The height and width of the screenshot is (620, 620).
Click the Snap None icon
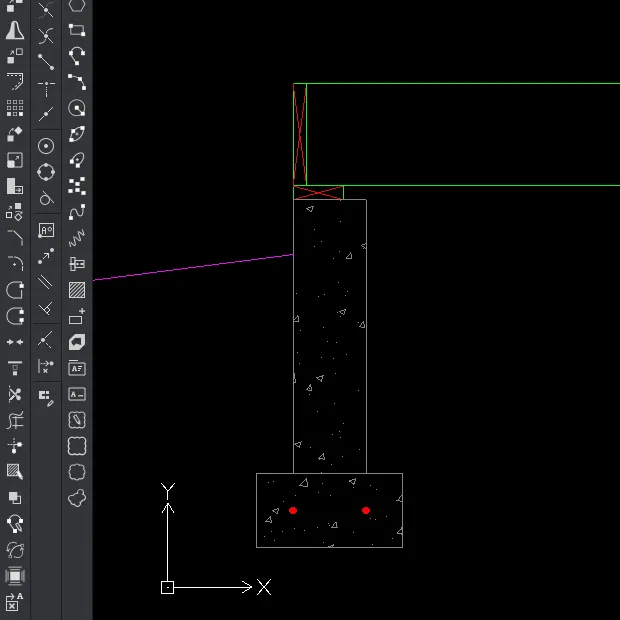(46, 366)
